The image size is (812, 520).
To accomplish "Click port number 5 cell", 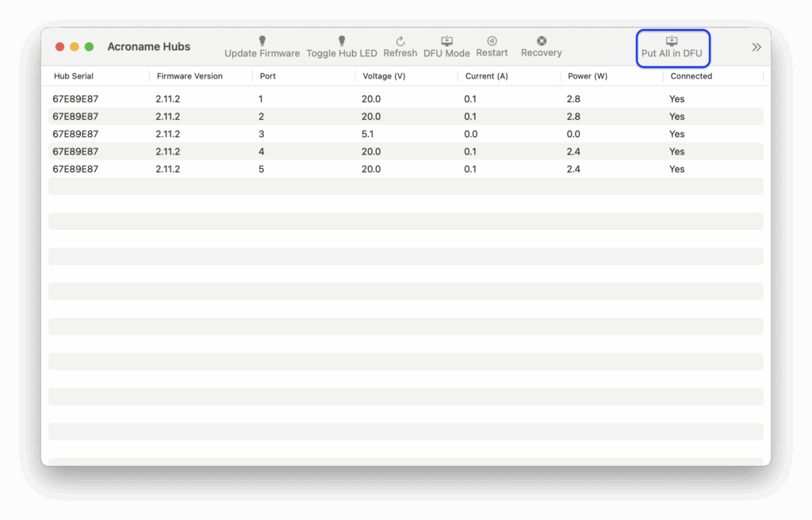I will [x=262, y=170].
